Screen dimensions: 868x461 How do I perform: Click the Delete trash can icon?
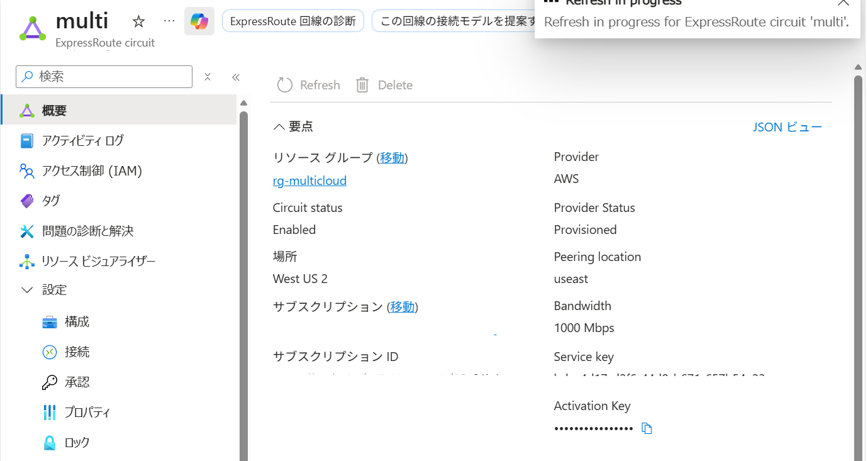pos(362,85)
